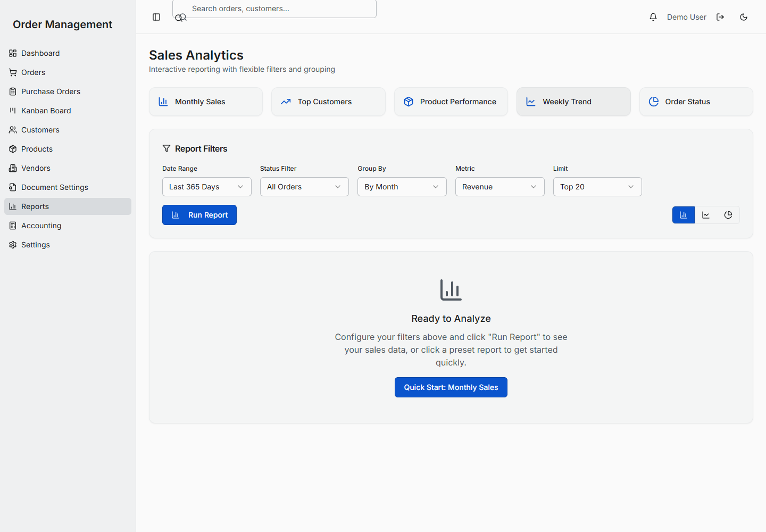Viewport: 766px width, 532px height.
Task: Open Products label in sidebar
Action: tap(37, 149)
